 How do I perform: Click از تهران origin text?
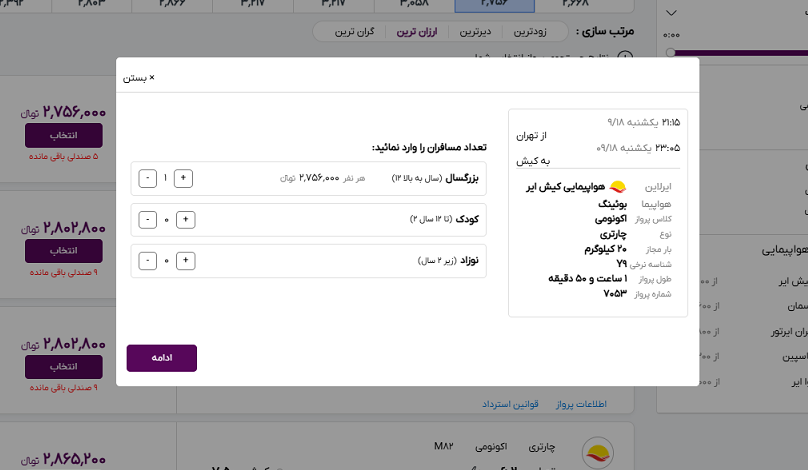point(531,136)
